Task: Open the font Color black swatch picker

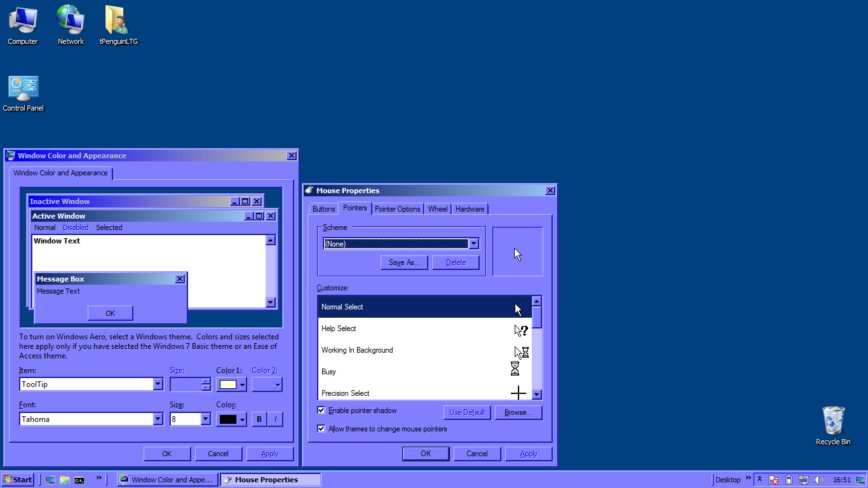Action: point(231,419)
